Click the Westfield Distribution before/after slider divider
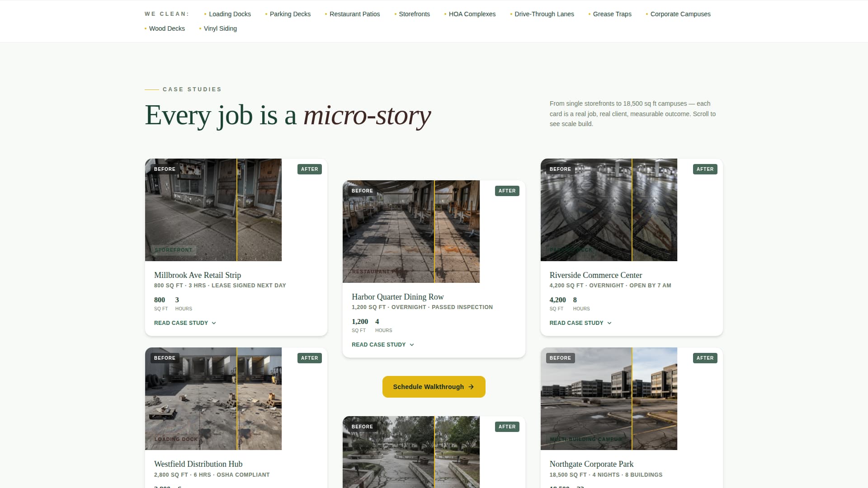The image size is (868, 488). pos(237,399)
